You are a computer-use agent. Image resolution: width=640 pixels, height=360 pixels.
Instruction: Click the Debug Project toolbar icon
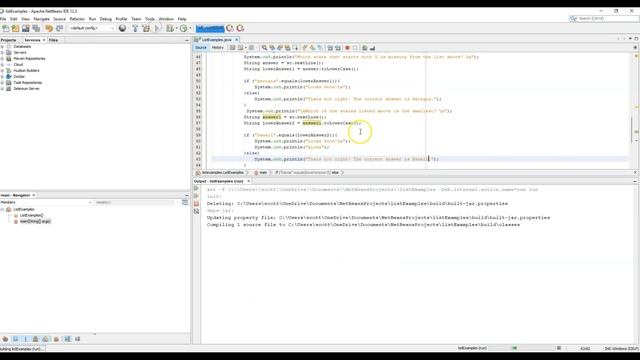click(x=170, y=28)
